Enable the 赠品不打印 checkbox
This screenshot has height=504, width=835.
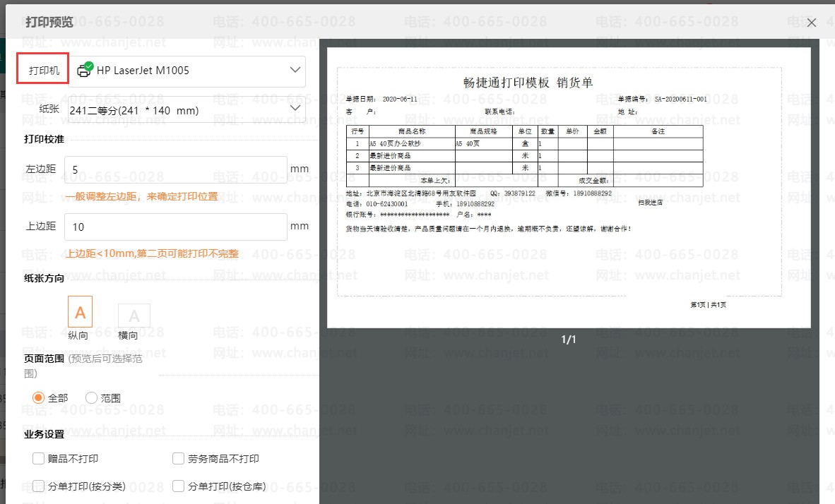click(38, 458)
